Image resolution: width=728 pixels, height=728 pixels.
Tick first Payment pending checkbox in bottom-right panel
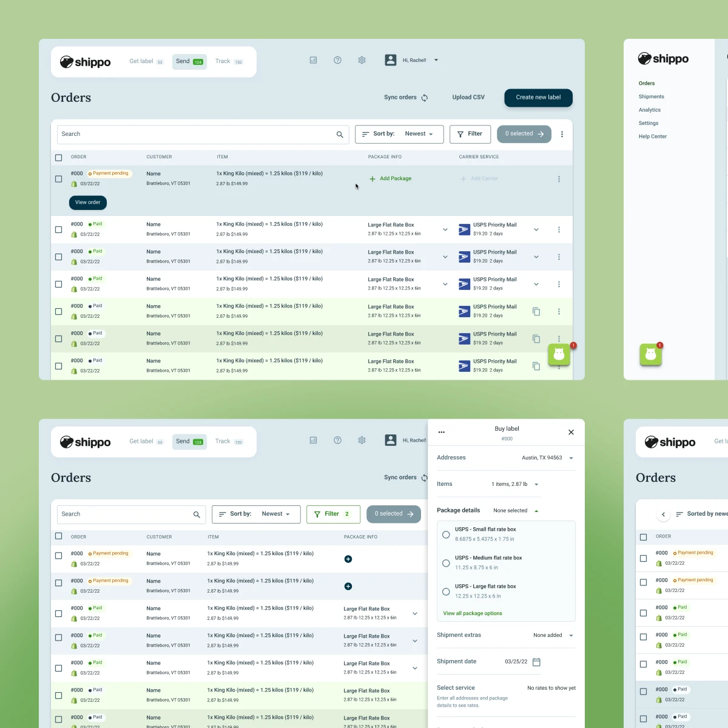643,558
